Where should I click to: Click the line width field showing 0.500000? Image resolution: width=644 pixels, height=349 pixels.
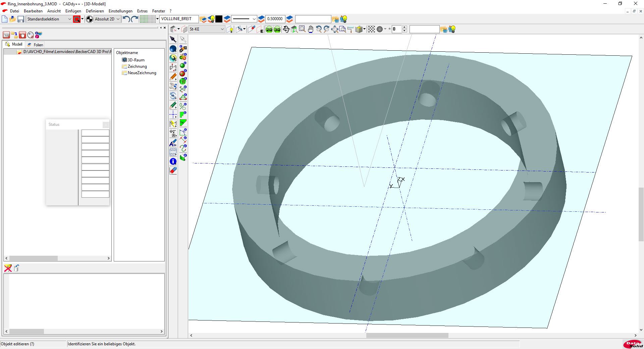click(275, 19)
